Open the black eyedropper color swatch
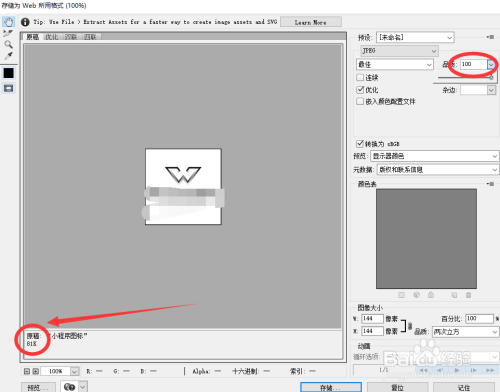The width and height of the screenshot is (500, 392). tap(8, 73)
